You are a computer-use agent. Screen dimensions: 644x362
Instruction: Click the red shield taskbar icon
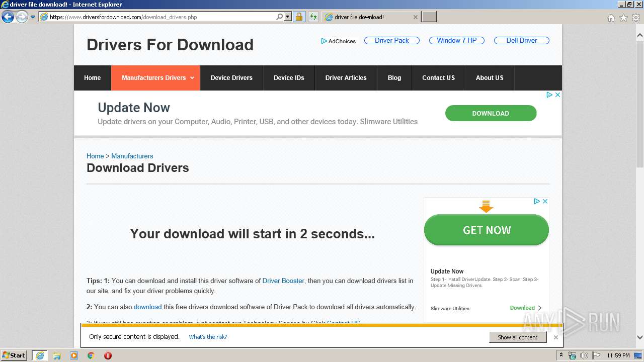click(x=108, y=355)
